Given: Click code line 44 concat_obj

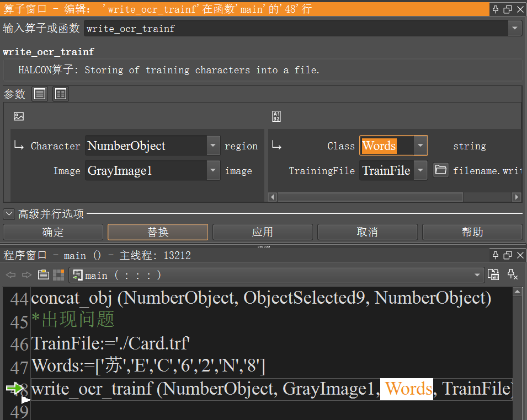Looking at the screenshot, I should (x=261, y=298).
